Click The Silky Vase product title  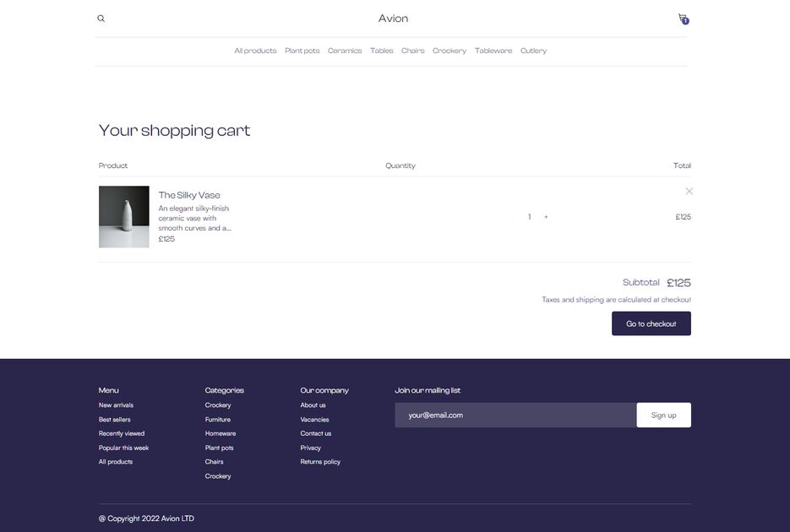(x=189, y=195)
